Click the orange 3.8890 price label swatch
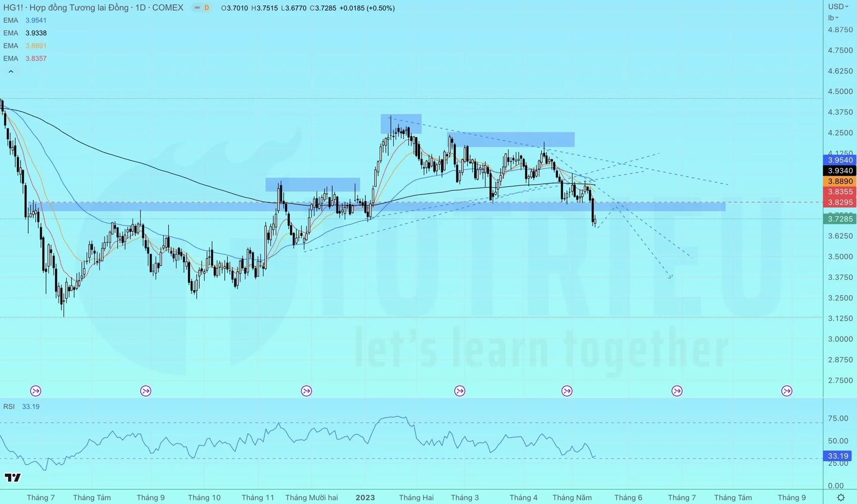The width and height of the screenshot is (857, 504). [840, 181]
